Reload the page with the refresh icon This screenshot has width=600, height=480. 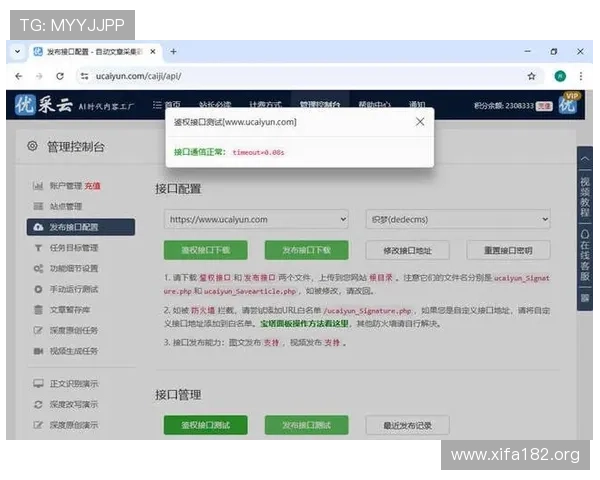pos(60,76)
